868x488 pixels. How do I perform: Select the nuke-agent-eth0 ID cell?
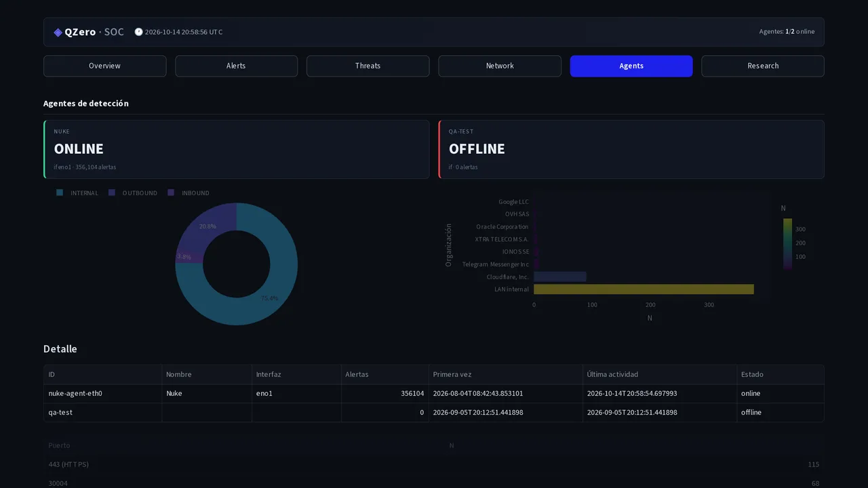103,393
